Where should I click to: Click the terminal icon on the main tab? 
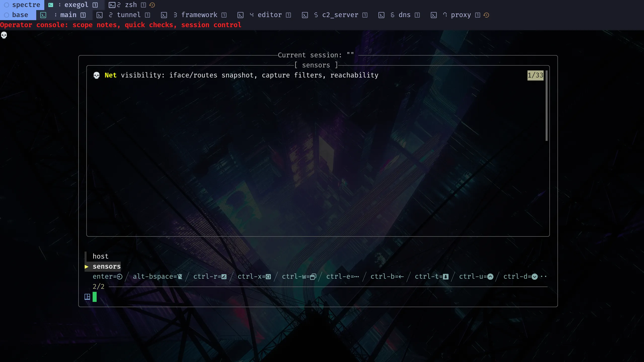tap(43, 15)
